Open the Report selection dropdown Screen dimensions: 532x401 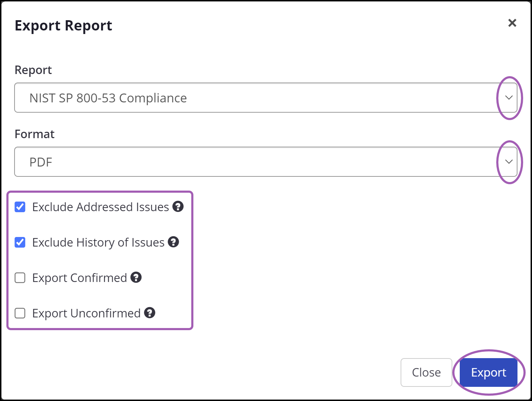coord(266,98)
